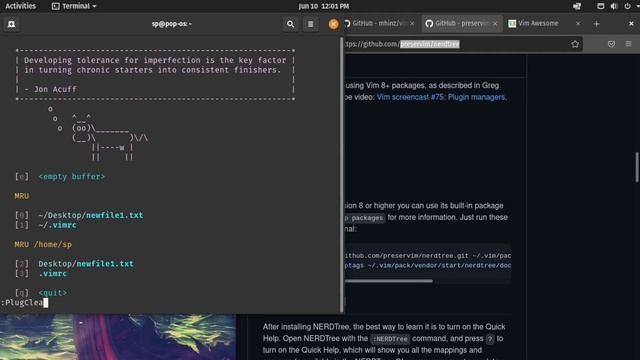The image size is (640, 360).
Task: Open a new browser tab
Action: [x=596, y=24]
